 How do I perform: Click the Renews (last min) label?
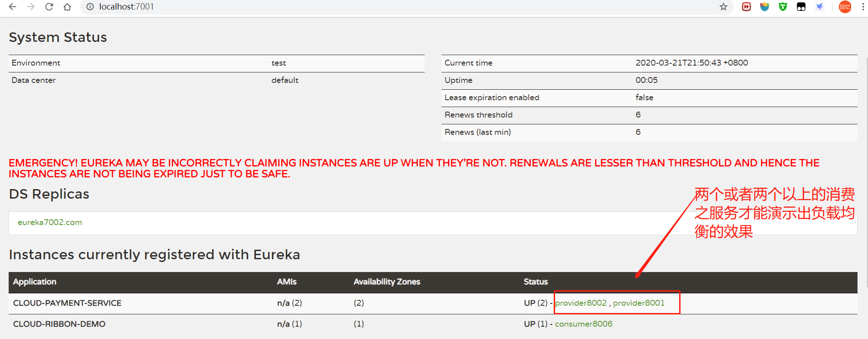478,132
